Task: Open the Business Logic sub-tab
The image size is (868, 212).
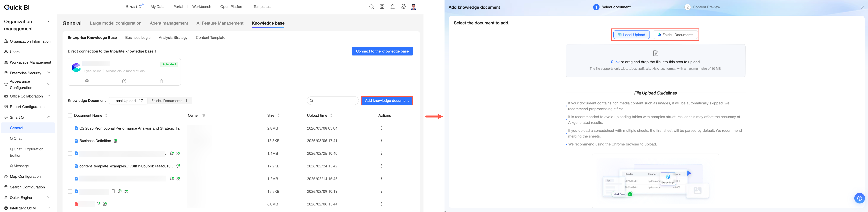Action: [x=138, y=38]
